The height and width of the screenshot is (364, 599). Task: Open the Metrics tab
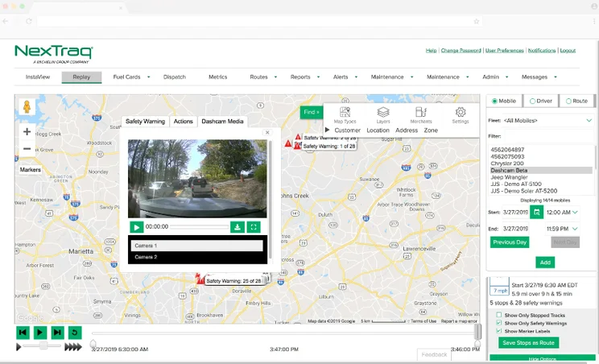coord(217,77)
